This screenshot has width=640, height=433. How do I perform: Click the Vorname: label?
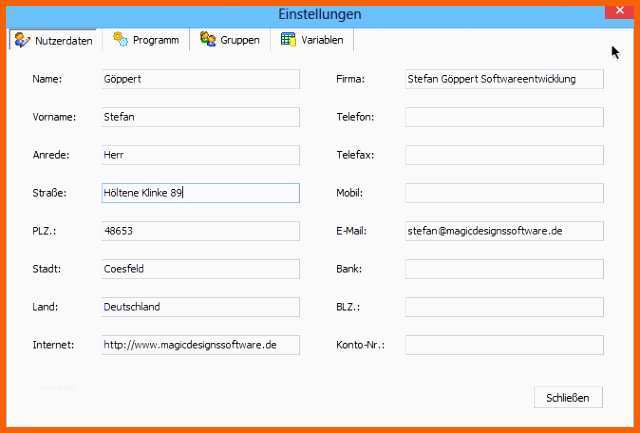[54, 117]
